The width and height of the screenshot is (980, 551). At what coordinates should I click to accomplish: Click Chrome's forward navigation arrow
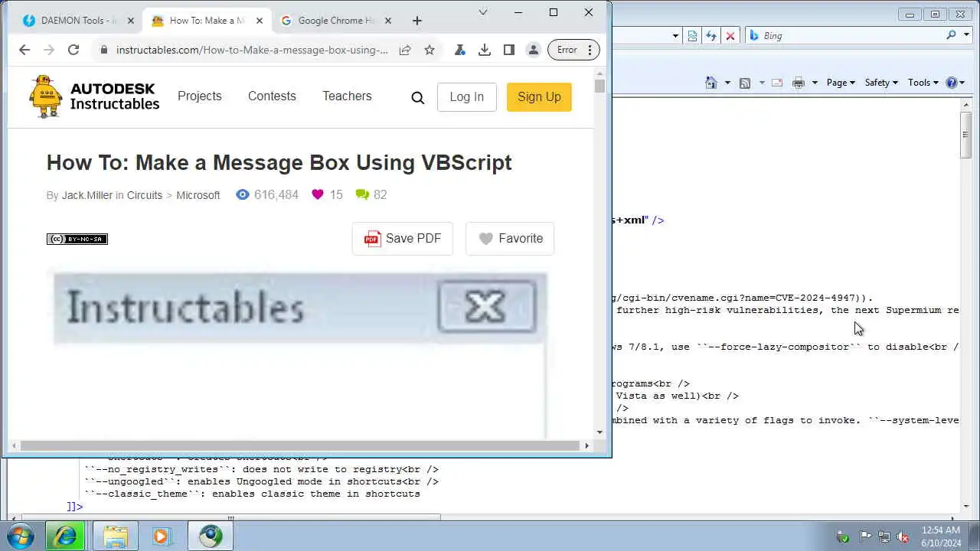tap(49, 50)
